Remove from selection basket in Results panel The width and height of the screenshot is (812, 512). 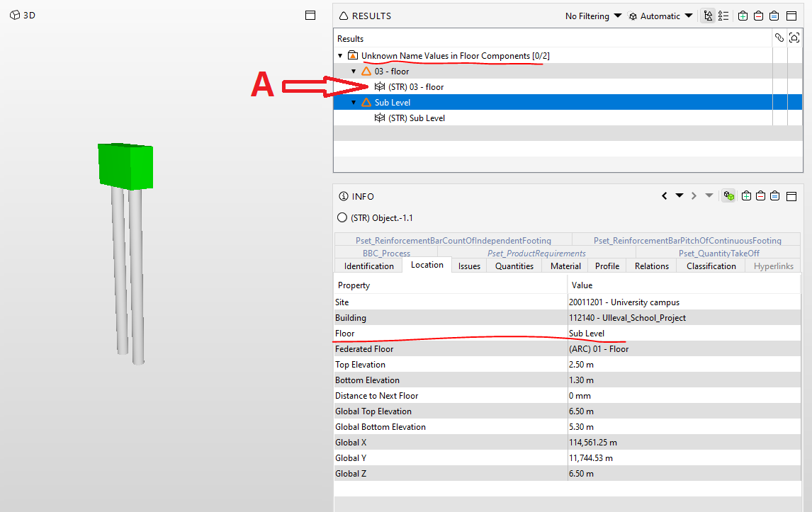[758, 16]
